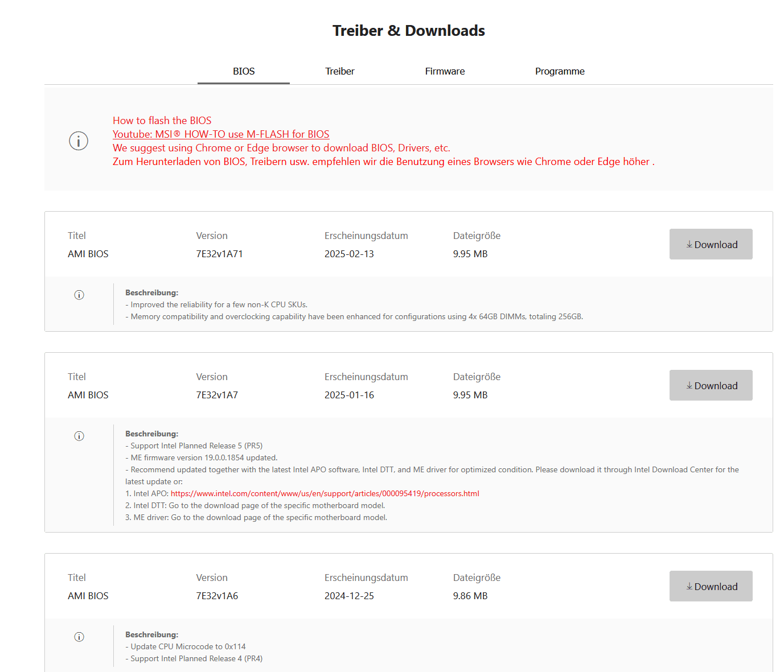Click the Treiber & Downloads heading
Image resolution: width=784 pixels, height=672 pixels.
point(409,31)
